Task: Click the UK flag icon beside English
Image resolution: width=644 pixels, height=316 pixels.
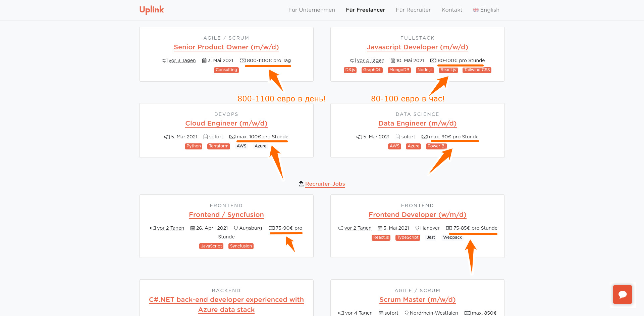Action: pyautogui.click(x=476, y=10)
